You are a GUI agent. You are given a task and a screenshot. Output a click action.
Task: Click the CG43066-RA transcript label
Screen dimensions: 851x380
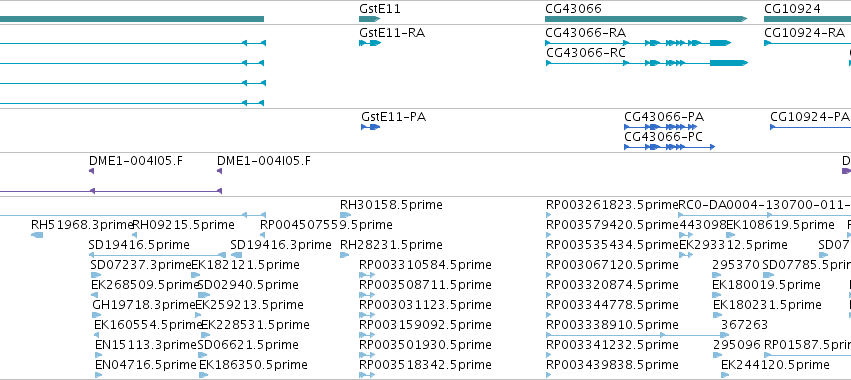point(586,33)
